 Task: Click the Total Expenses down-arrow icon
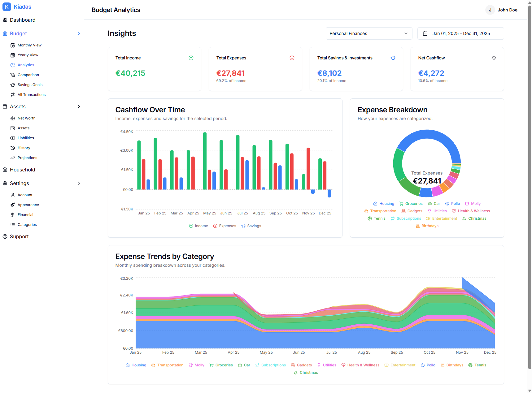tap(292, 58)
